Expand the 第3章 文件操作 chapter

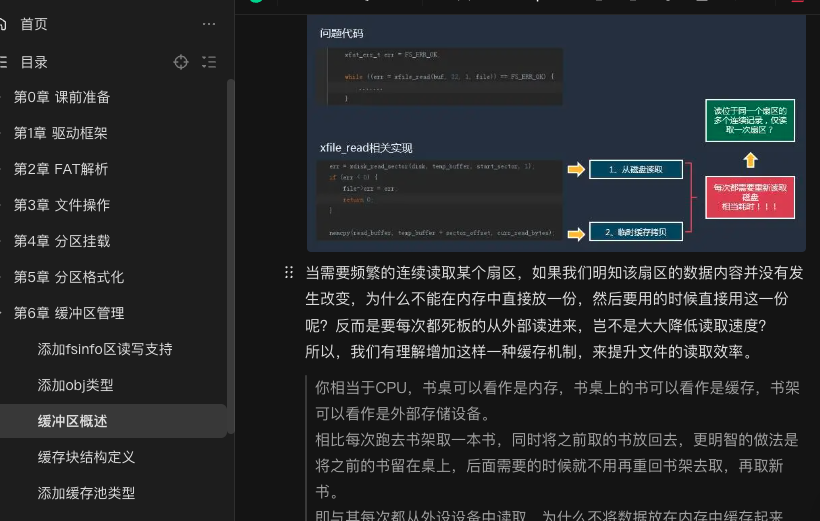[x=3, y=205]
